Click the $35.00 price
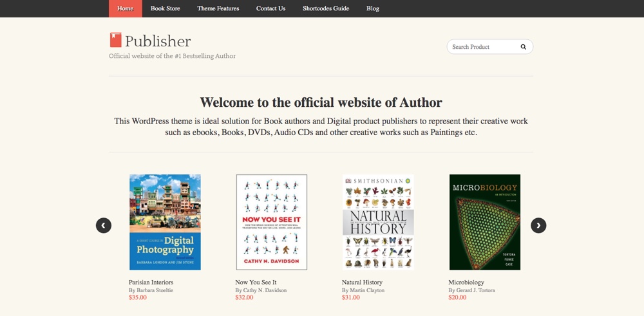This screenshot has height=316, width=644. 138,297
